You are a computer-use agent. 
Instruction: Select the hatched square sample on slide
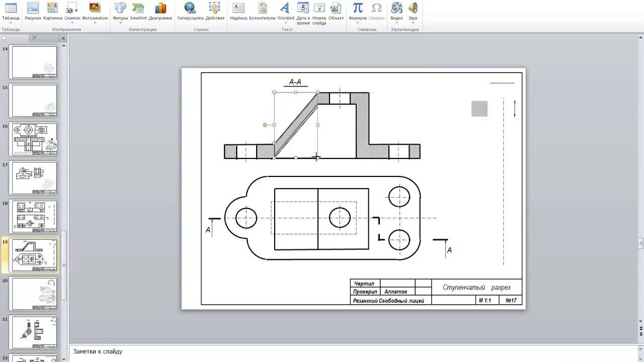tap(479, 109)
